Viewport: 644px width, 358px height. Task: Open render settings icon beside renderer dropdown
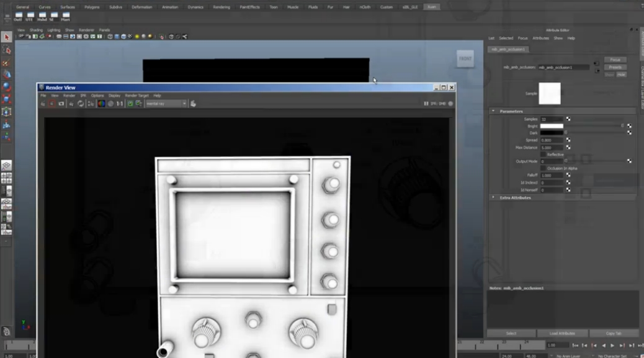coord(193,104)
